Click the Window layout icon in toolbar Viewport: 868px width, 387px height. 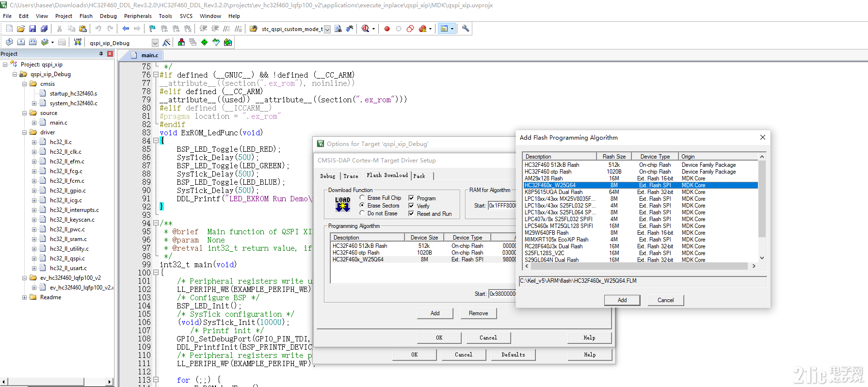click(x=444, y=29)
